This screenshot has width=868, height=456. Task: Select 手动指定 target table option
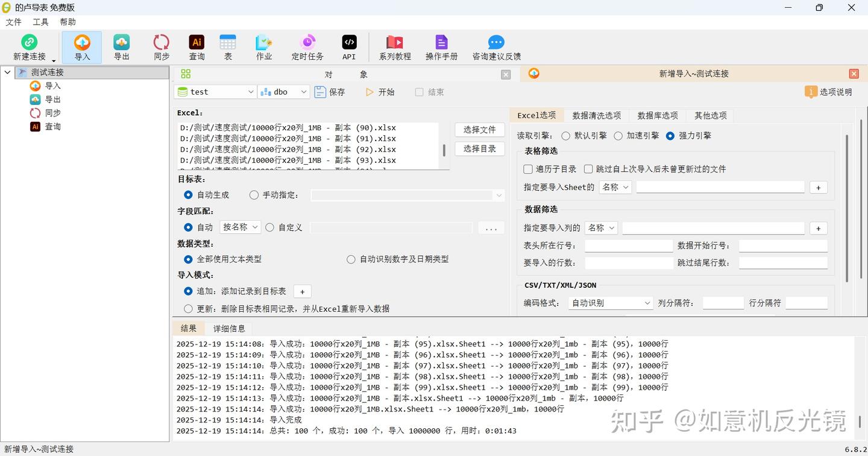(254, 195)
